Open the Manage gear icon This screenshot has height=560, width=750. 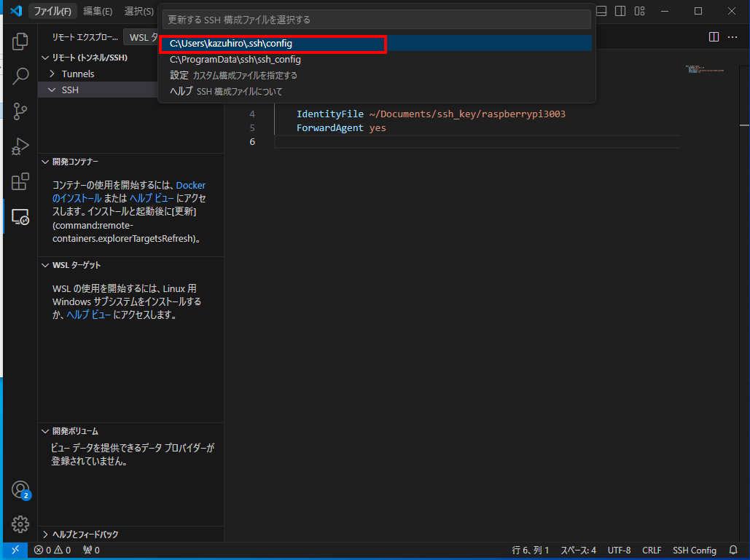point(20,524)
